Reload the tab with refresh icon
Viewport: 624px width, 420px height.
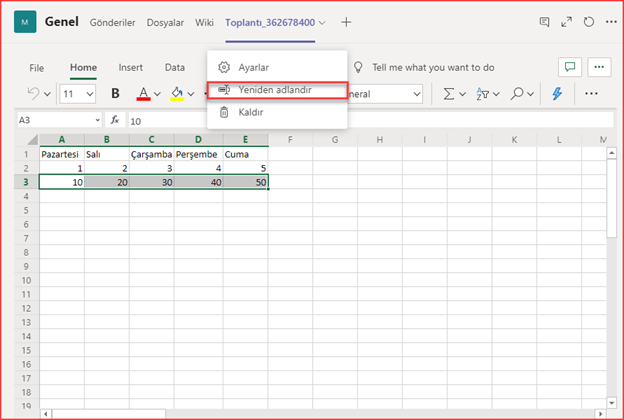[x=589, y=22]
